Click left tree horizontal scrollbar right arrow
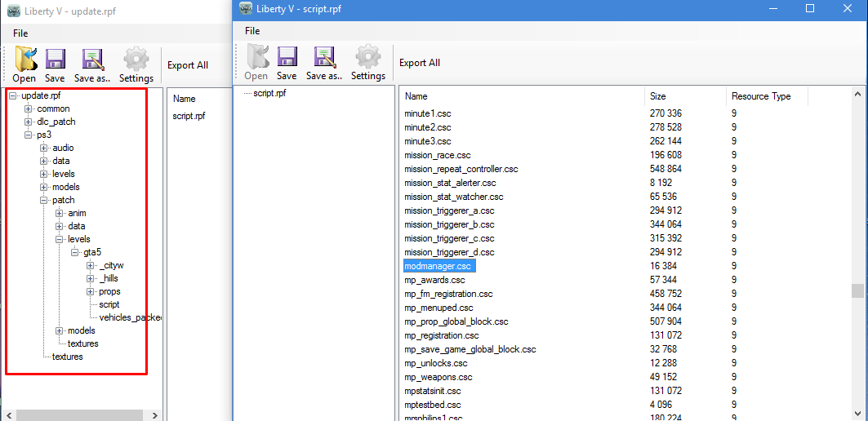This screenshot has height=421, width=868. (x=155, y=415)
